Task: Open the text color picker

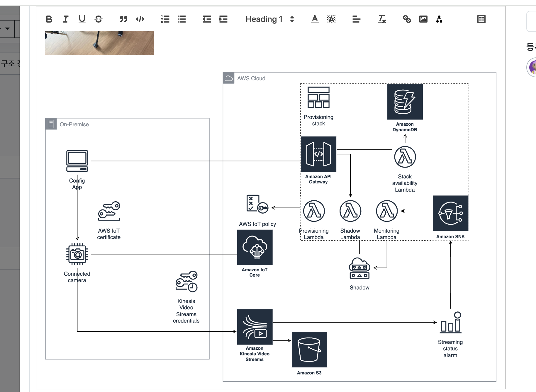Action: (x=315, y=19)
